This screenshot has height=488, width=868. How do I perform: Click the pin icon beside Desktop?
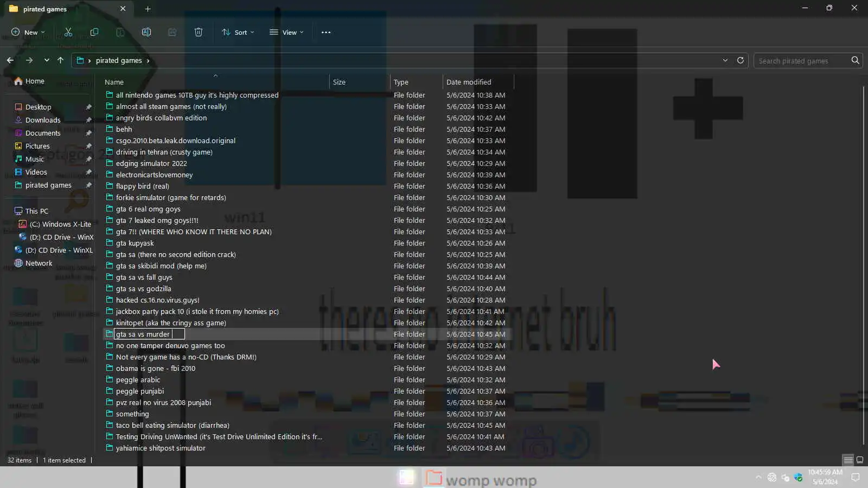[89, 107]
